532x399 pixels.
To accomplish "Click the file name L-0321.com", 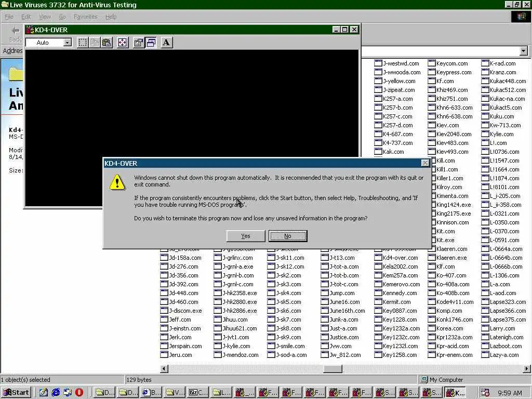I will [x=504, y=214].
